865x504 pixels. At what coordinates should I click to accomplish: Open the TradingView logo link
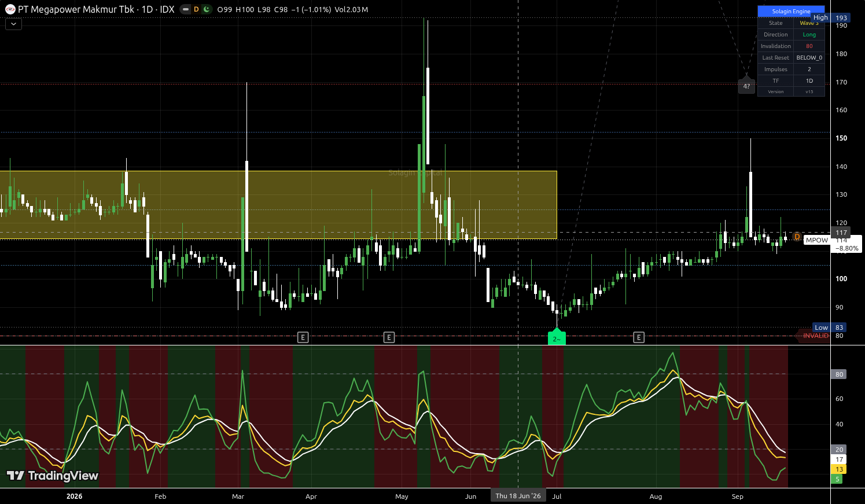coord(53,476)
